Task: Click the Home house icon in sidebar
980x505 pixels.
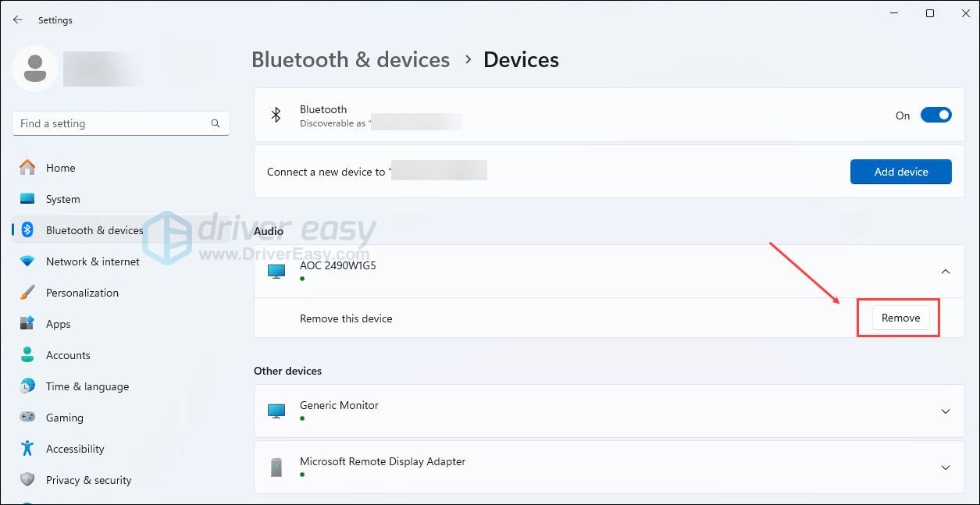Action: pos(27,168)
